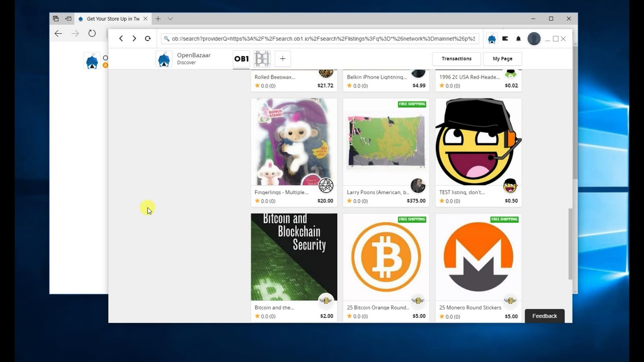Viewport: 644px width, 362px height.
Task: Expand the Edge tab preview chevron
Action: tap(170, 19)
